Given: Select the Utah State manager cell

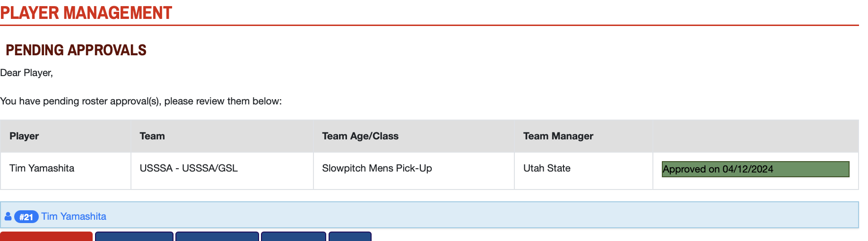Looking at the screenshot, I should (547, 168).
